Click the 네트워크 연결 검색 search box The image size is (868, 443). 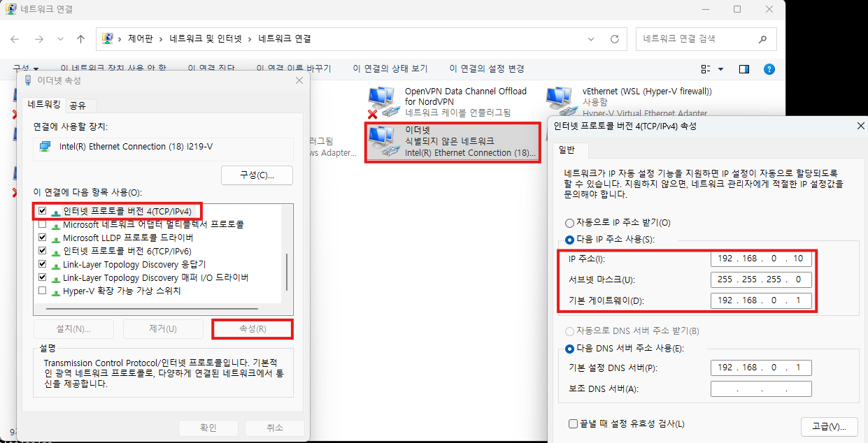[x=706, y=39]
